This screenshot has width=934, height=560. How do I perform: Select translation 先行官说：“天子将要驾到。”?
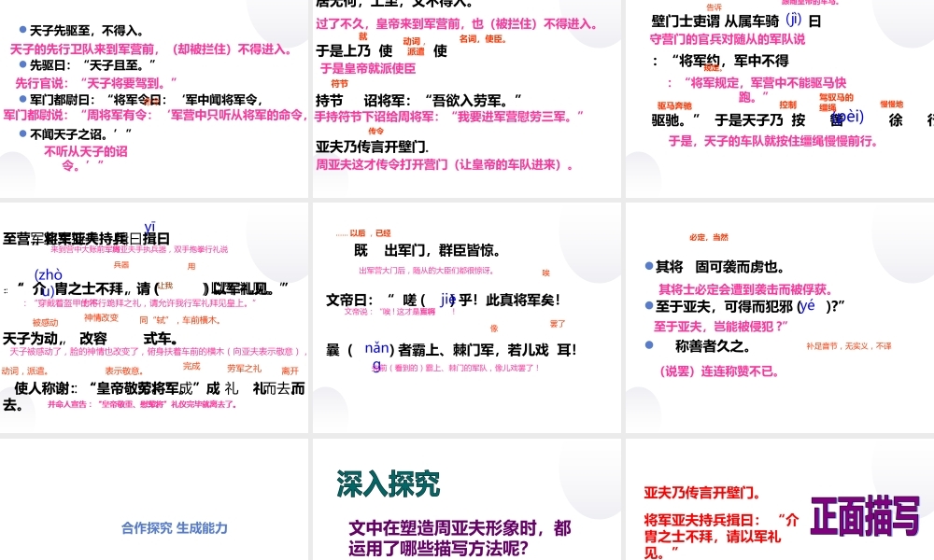point(96,82)
